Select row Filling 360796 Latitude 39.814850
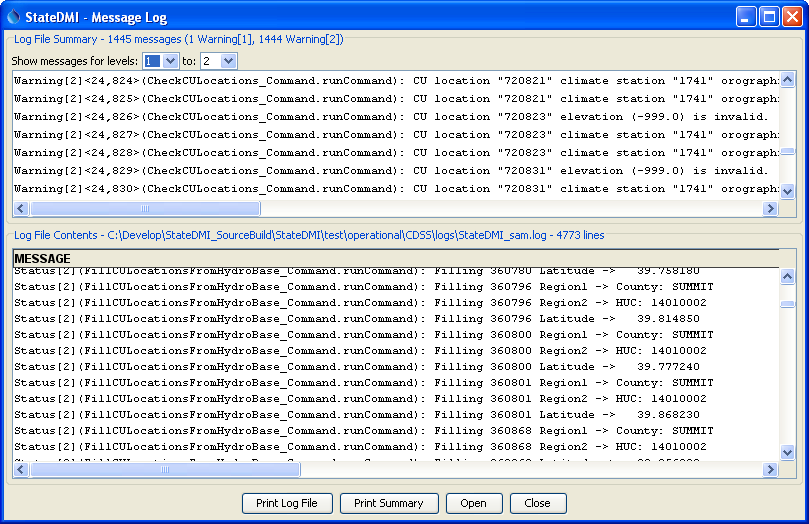 click(x=396, y=319)
